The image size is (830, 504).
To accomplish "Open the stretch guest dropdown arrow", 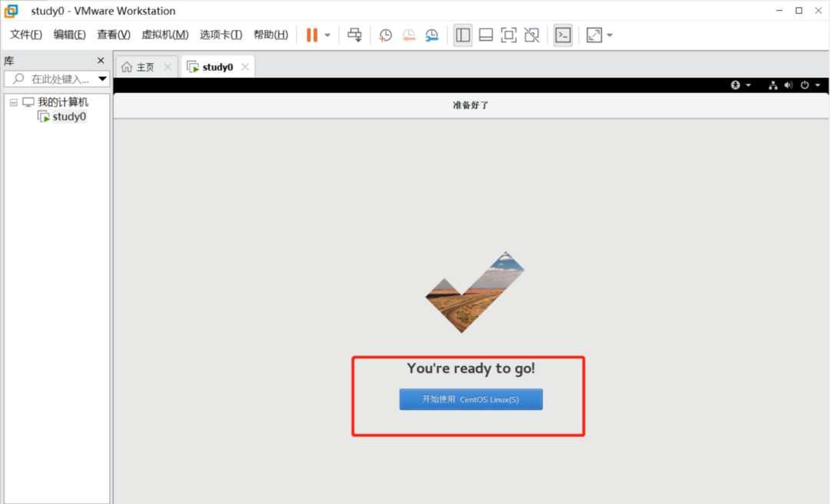I will 609,35.
